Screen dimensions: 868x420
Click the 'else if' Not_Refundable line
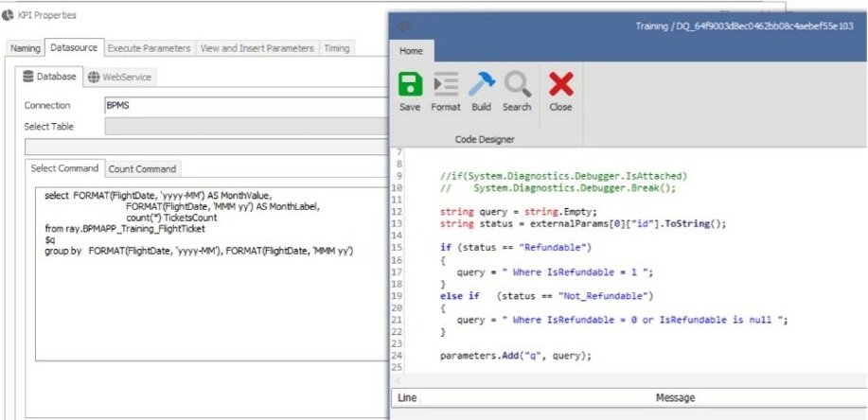pyautogui.click(x=547, y=296)
